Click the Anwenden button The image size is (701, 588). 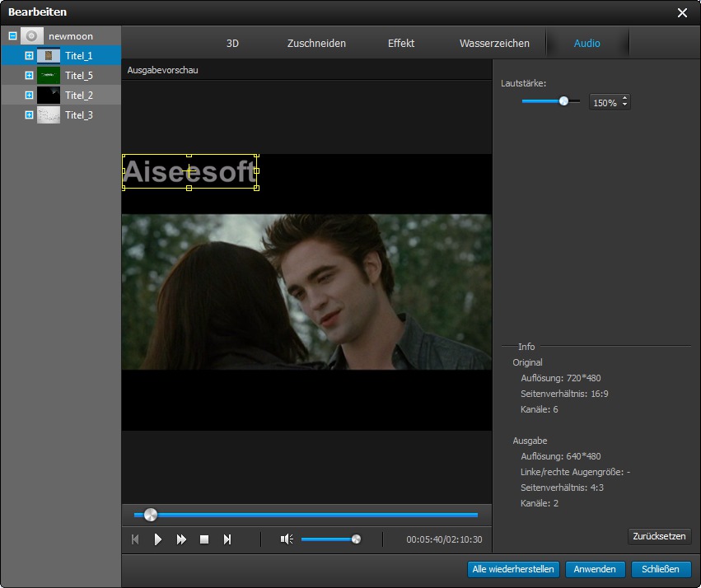[595, 569]
